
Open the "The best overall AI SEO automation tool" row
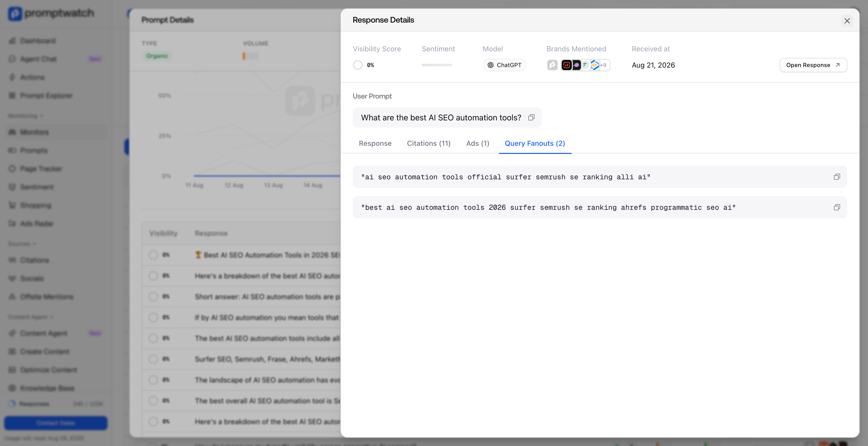pos(241,401)
